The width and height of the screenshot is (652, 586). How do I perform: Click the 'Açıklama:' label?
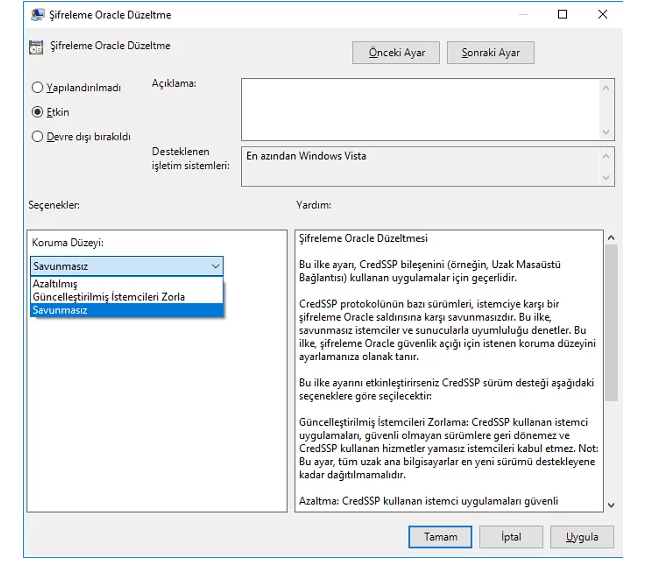pyautogui.click(x=174, y=84)
